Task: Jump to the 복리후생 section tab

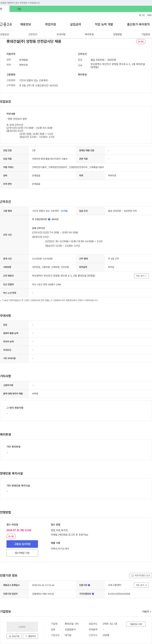Action: tap(89, 34)
